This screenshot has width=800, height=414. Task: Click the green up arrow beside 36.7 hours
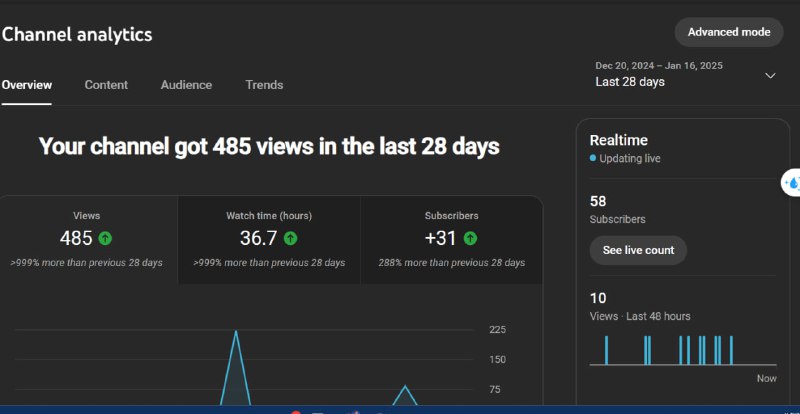tap(290, 238)
